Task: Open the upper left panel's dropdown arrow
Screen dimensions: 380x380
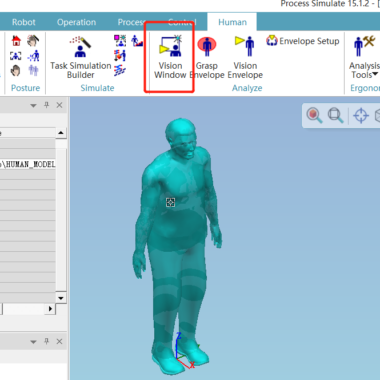Action: click(33, 106)
